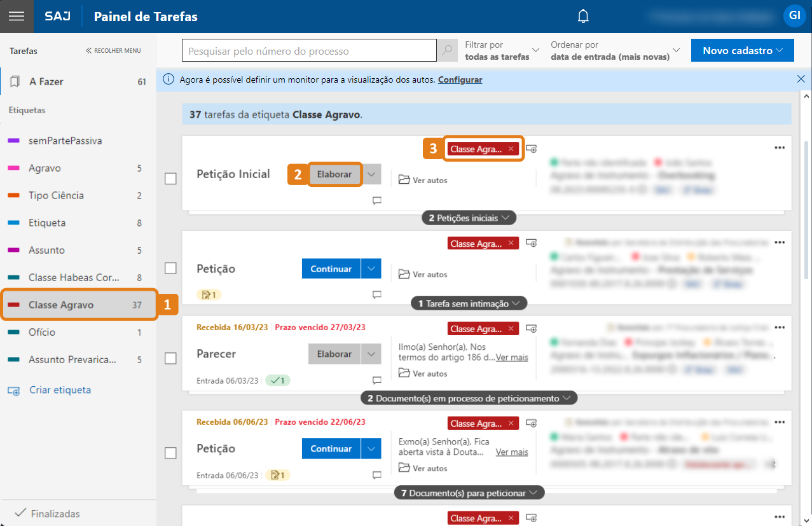812x526 pixels.
Task: Check the Petição task with the 22/06/23 deadline
Action: click(170, 453)
